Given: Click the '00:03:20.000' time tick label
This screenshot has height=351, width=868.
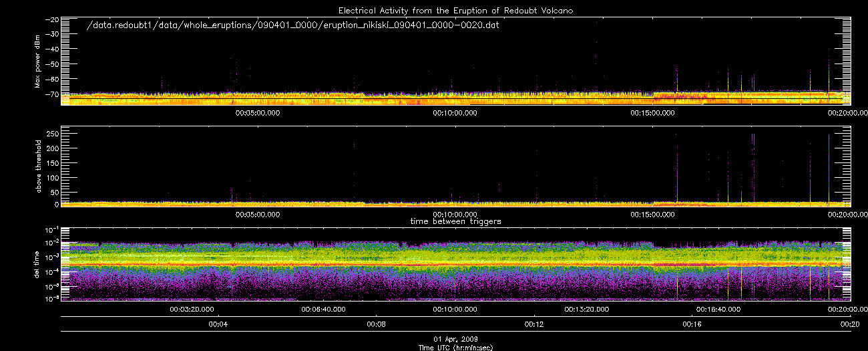Looking at the screenshot, I should (192, 310).
